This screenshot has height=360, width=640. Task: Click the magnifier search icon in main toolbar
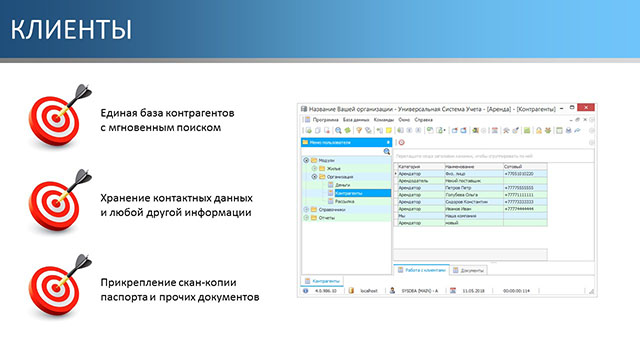(338, 131)
